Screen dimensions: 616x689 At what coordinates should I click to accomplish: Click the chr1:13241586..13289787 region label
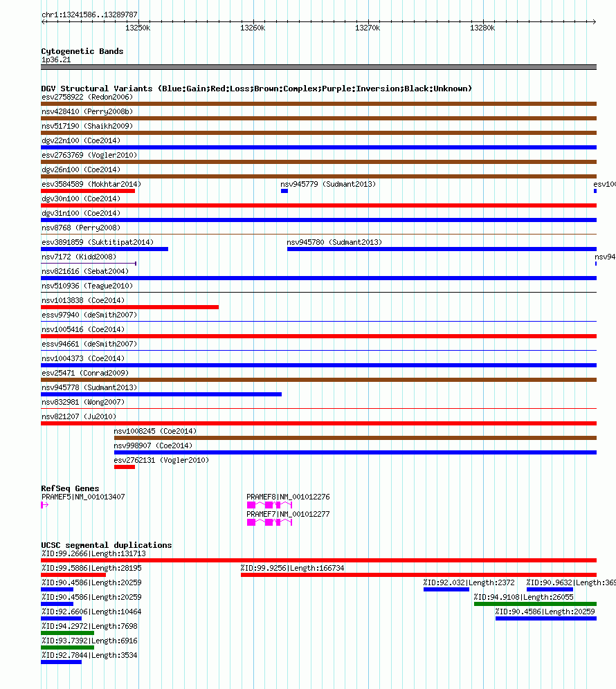click(89, 15)
